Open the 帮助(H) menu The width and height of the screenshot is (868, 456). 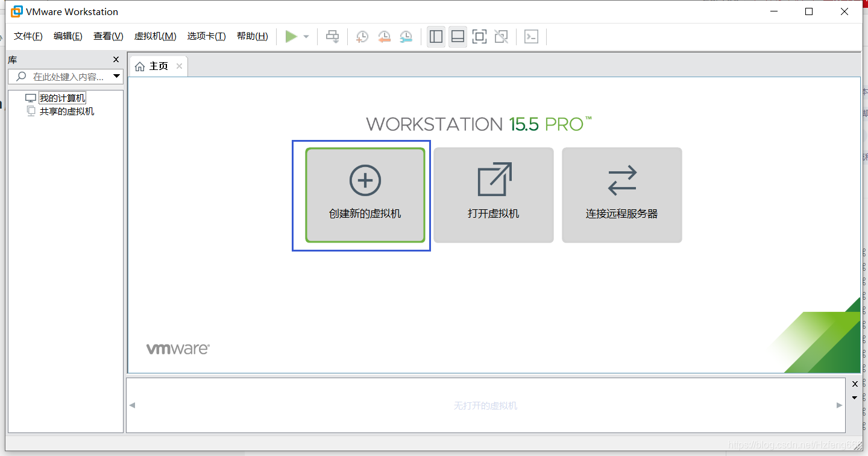(252, 36)
